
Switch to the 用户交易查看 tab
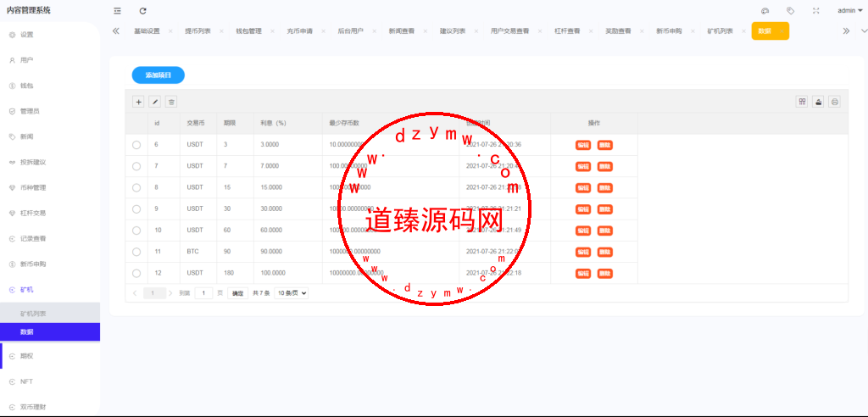(509, 31)
